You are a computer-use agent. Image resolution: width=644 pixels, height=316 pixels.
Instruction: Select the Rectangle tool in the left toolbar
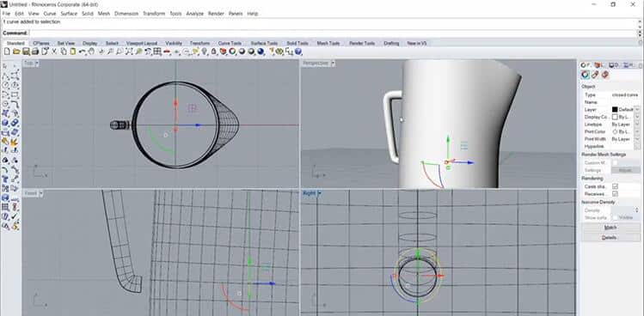tap(15, 95)
